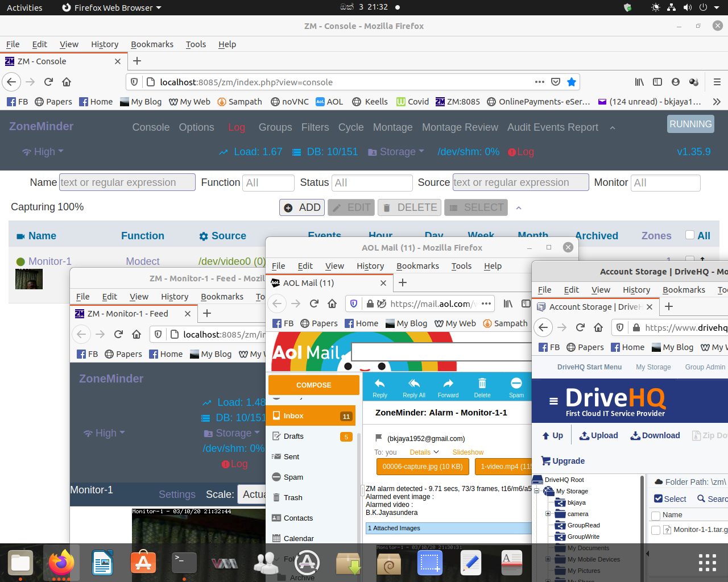Expand the camera folder in DriveHQ tree
Image resolution: width=728 pixels, height=582 pixels.
(x=548, y=514)
